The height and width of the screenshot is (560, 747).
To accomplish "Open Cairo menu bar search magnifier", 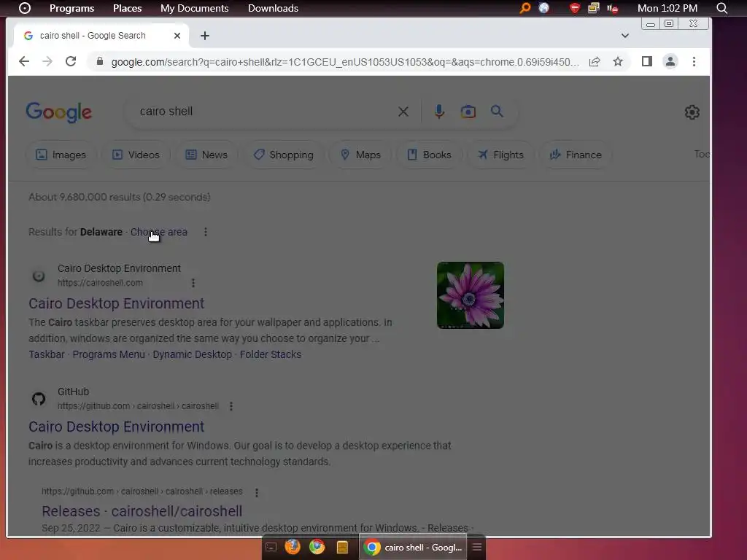I will point(721,8).
